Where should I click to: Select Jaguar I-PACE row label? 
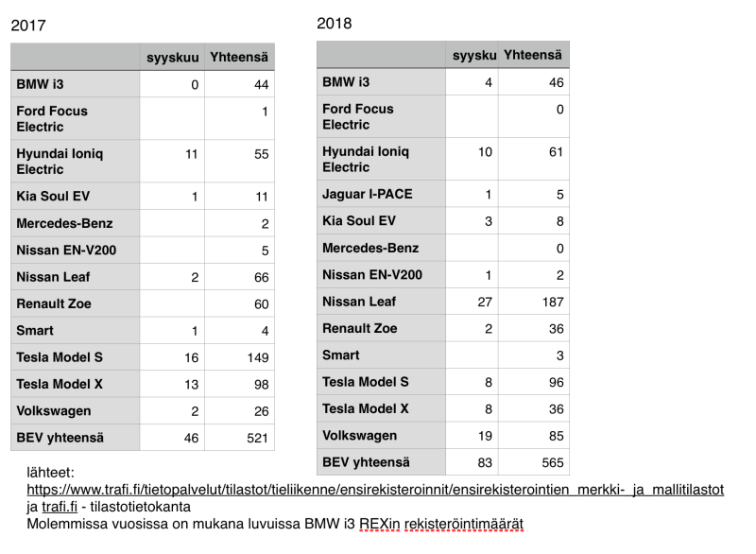pos(367,195)
